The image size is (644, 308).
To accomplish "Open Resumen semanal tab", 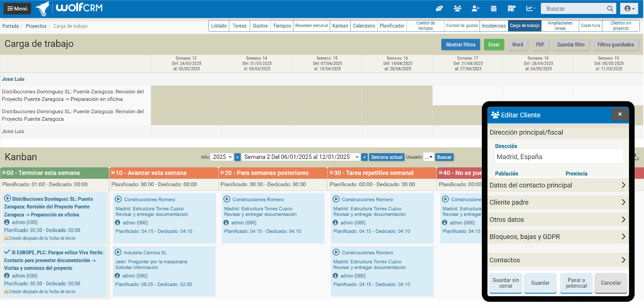I will click(x=312, y=26).
